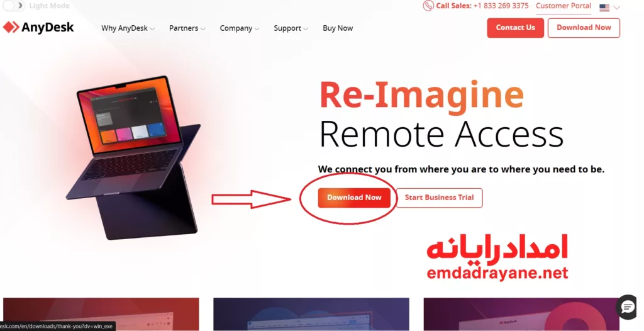This screenshot has height=331, width=644.
Task: Click the AnyDesk logo icon
Action: [11, 28]
